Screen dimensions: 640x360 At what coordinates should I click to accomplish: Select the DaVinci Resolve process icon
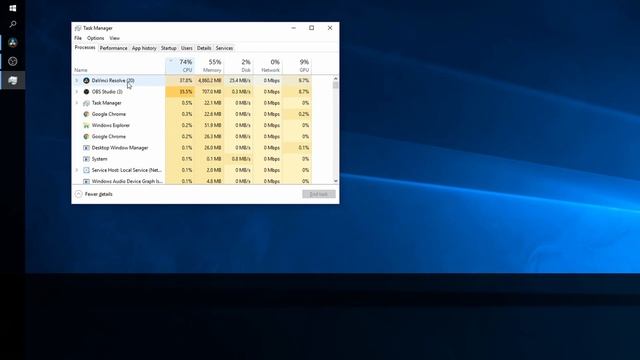[x=86, y=80]
